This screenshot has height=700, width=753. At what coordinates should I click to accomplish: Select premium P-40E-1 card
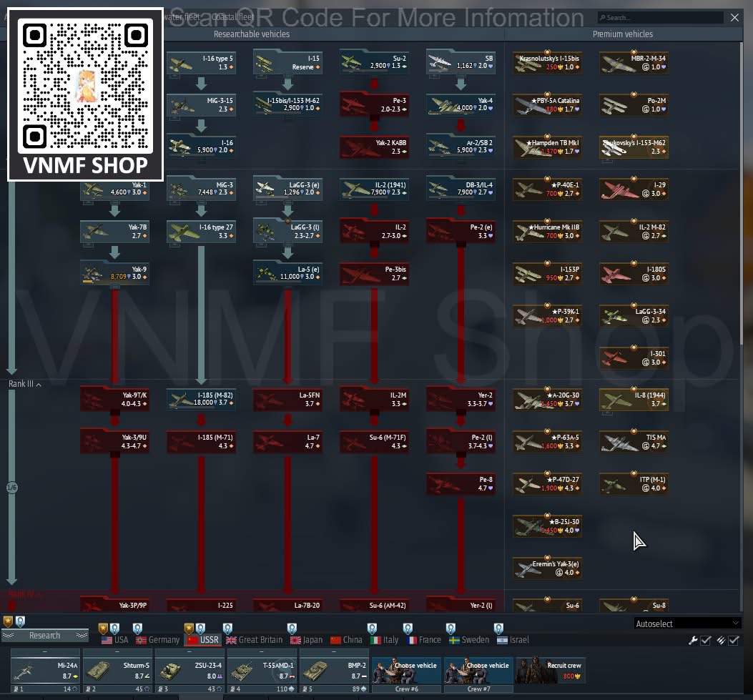point(548,189)
